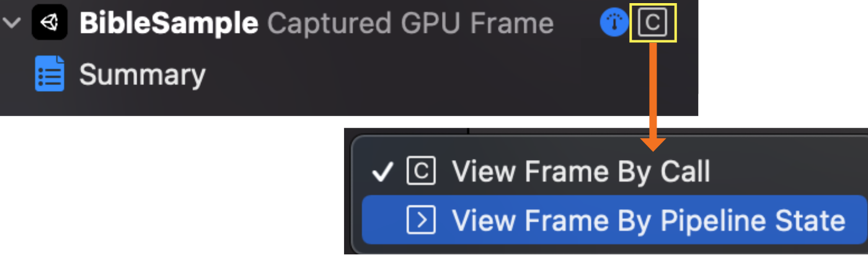This screenshot has height=255, width=868.
Task: Select the BibleSample tree row label
Action: [169, 24]
